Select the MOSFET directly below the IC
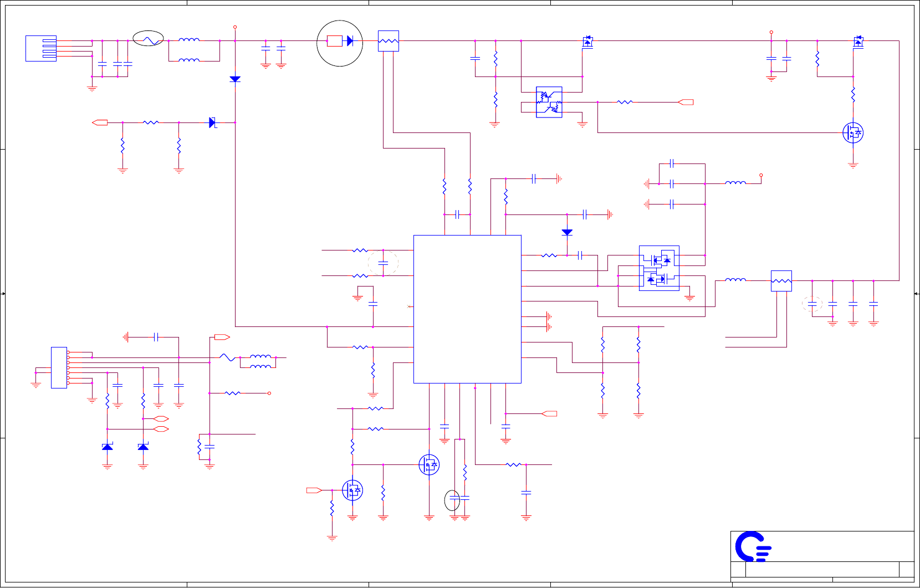 (x=429, y=464)
